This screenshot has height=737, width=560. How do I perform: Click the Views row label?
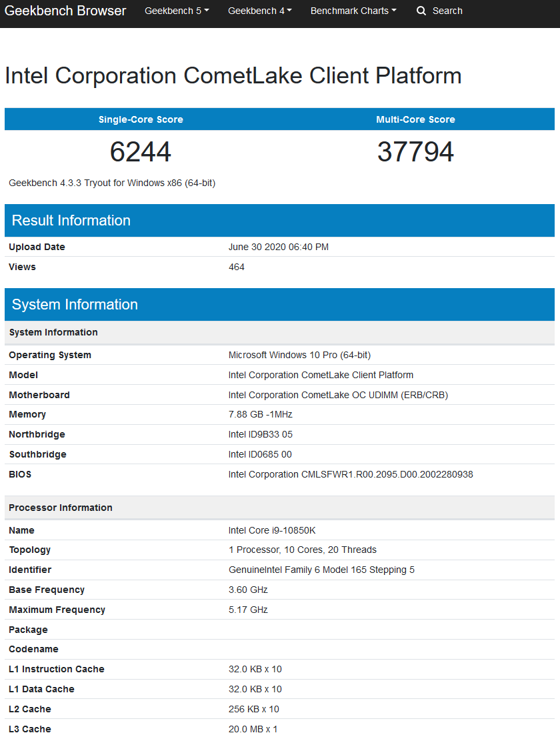click(x=22, y=267)
